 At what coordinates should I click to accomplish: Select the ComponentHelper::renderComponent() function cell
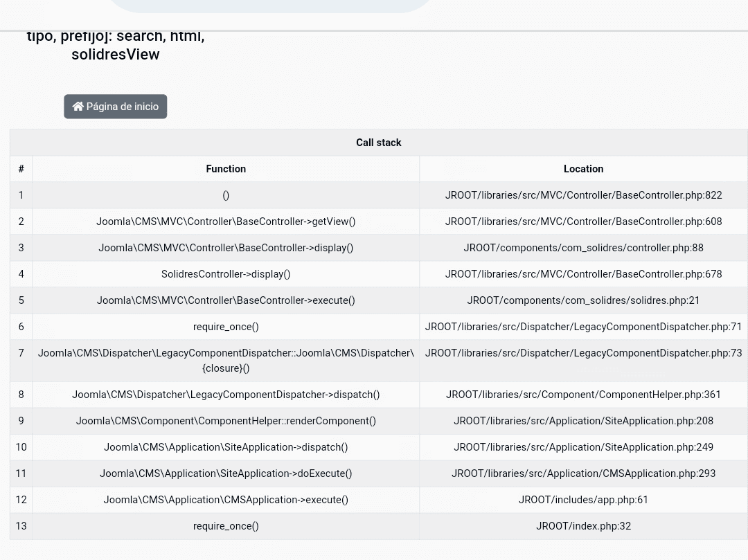click(226, 421)
